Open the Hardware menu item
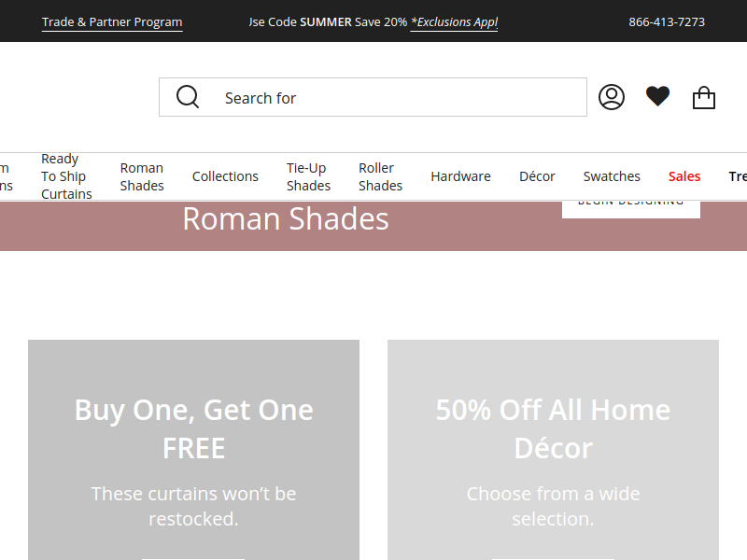747x560 pixels. pos(460,176)
